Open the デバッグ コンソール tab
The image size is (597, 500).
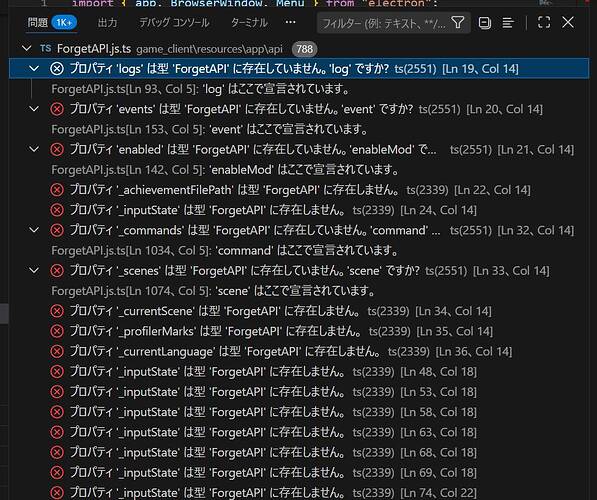174,23
